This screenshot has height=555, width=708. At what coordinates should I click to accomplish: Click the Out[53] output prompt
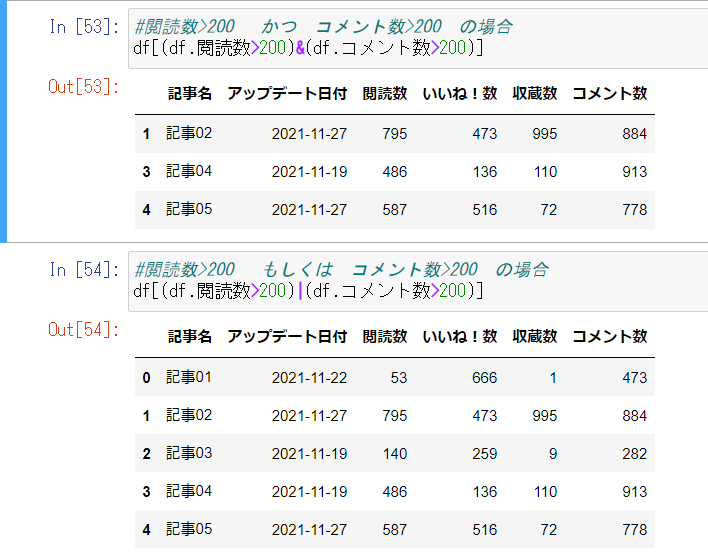[83, 87]
